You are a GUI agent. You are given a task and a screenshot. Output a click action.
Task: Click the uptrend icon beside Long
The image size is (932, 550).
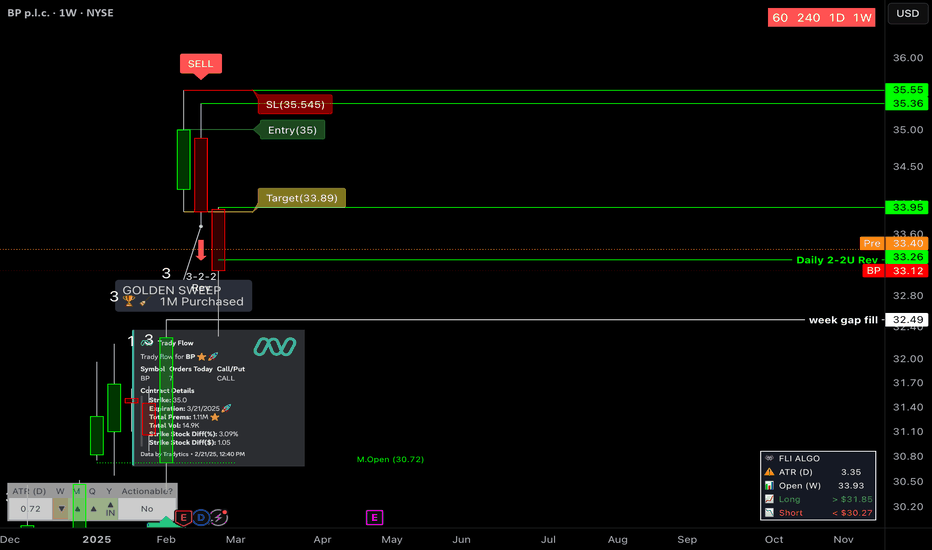pos(769,499)
